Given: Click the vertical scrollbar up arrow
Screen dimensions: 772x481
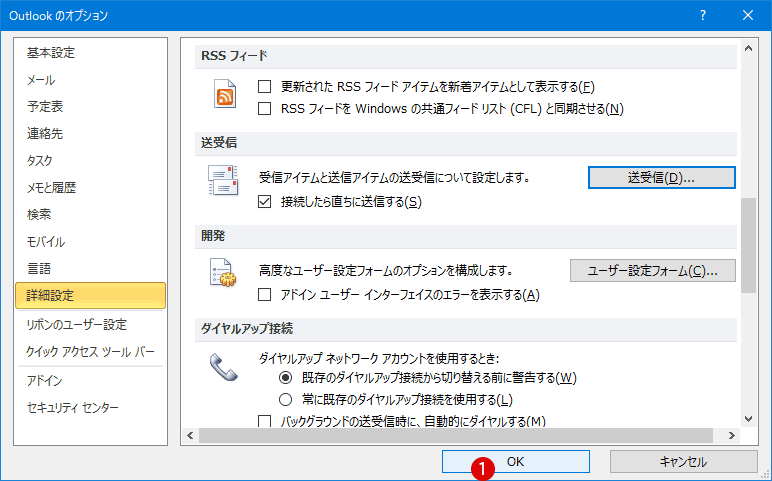Looking at the screenshot, I should (748, 49).
